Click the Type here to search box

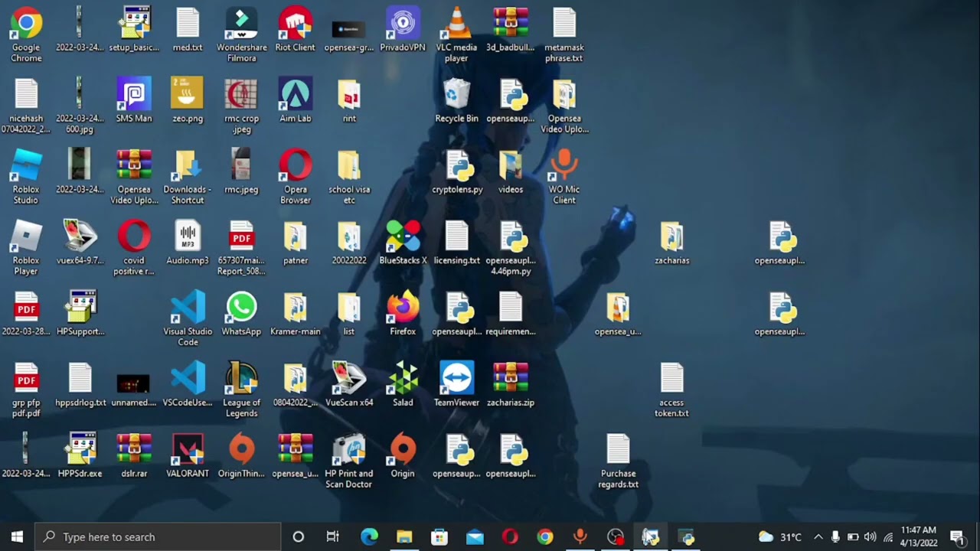pos(158,536)
